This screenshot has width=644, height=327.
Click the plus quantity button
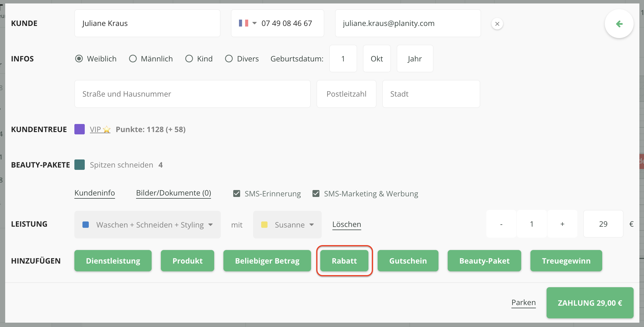coord(562,224)
